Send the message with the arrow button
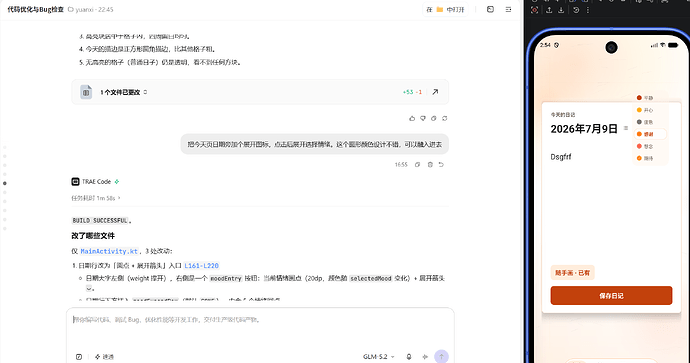The width and height of the screenshot is (690, 363). click(441, 356)
